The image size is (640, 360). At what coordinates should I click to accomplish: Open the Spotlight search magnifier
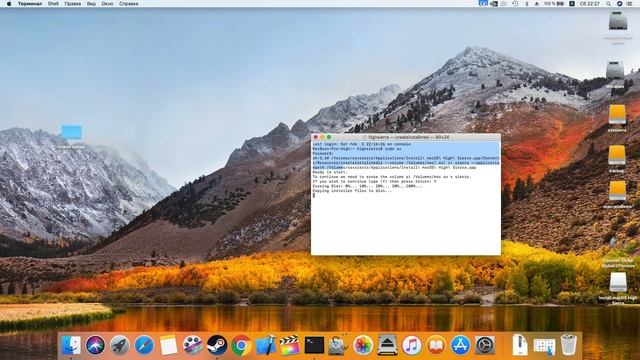(x=608, y=4)
